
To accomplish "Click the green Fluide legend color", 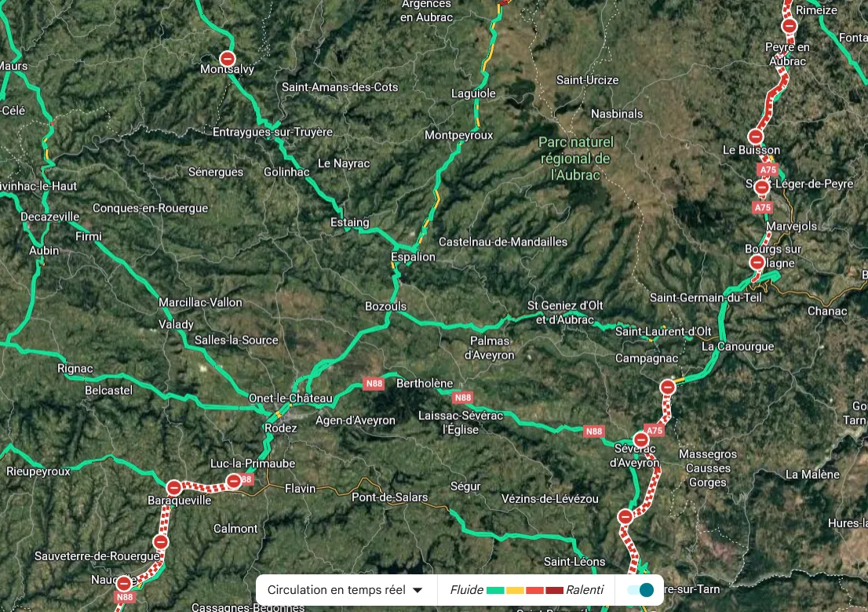I will 495,590.
